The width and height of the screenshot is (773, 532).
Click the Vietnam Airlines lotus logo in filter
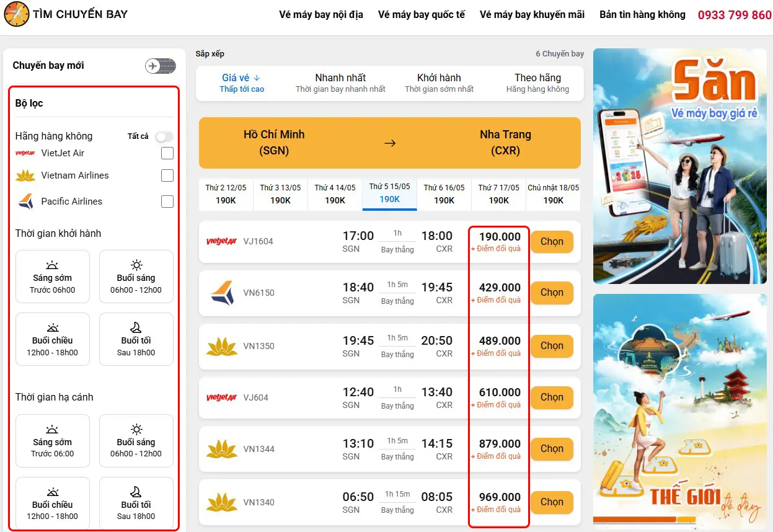[x=25, y=175]
